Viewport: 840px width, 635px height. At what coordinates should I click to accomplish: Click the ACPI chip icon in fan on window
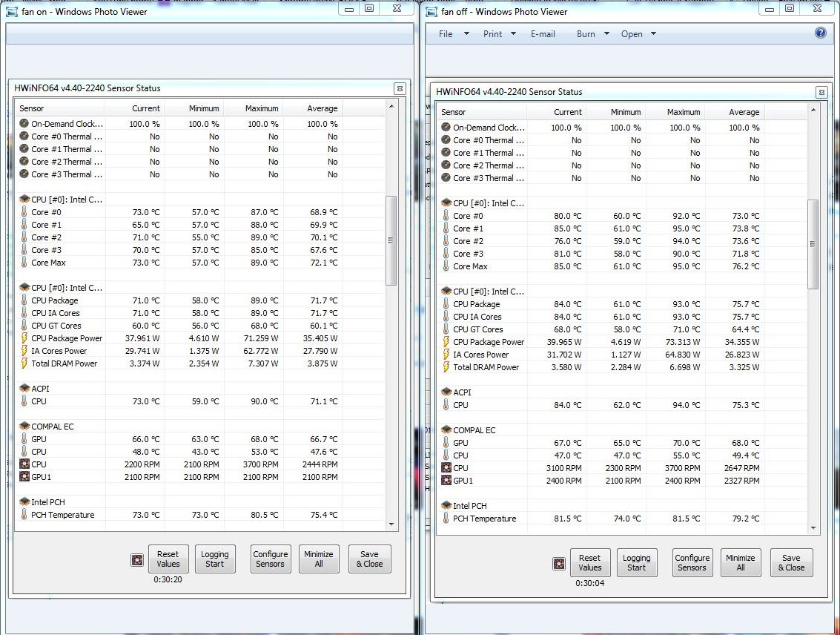tap(24, 388)
